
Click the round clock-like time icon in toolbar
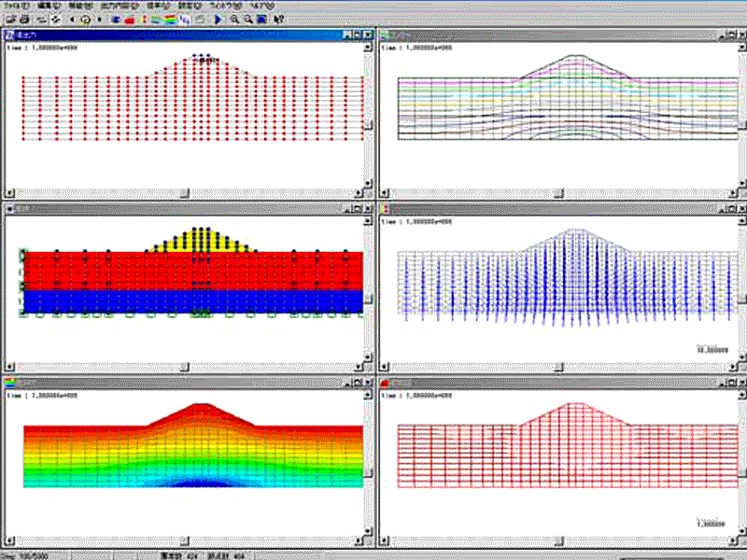pyautogui.click(x=86, y=18)
